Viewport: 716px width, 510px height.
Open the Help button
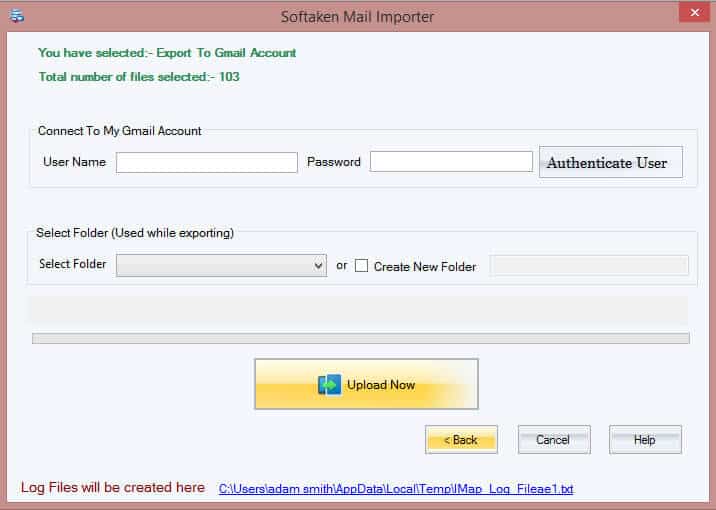645,440
